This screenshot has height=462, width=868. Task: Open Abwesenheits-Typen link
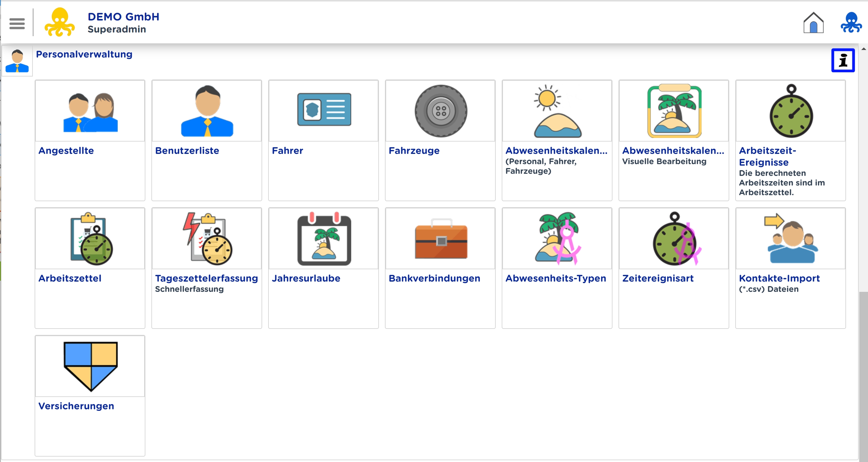(555, 278)
